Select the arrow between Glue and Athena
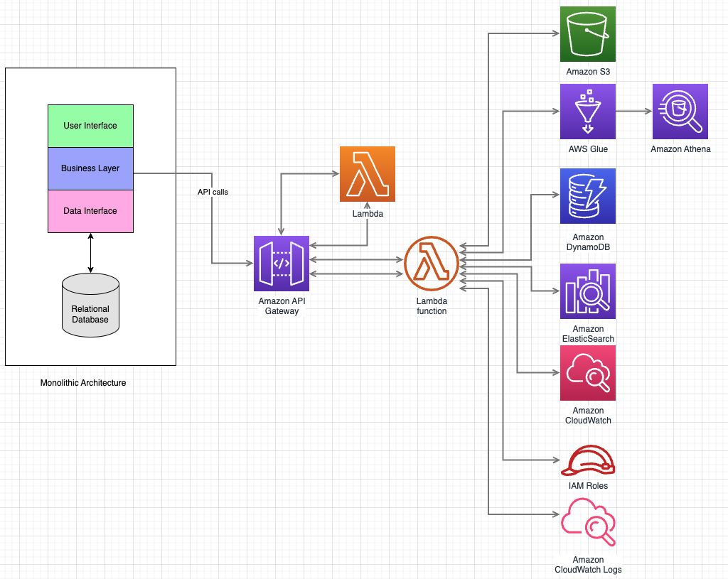Viewport: 728px width, 579px height. coord(633,112)
